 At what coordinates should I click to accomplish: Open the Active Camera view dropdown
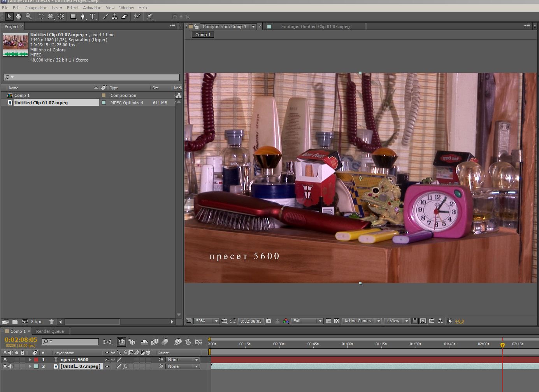362,321
